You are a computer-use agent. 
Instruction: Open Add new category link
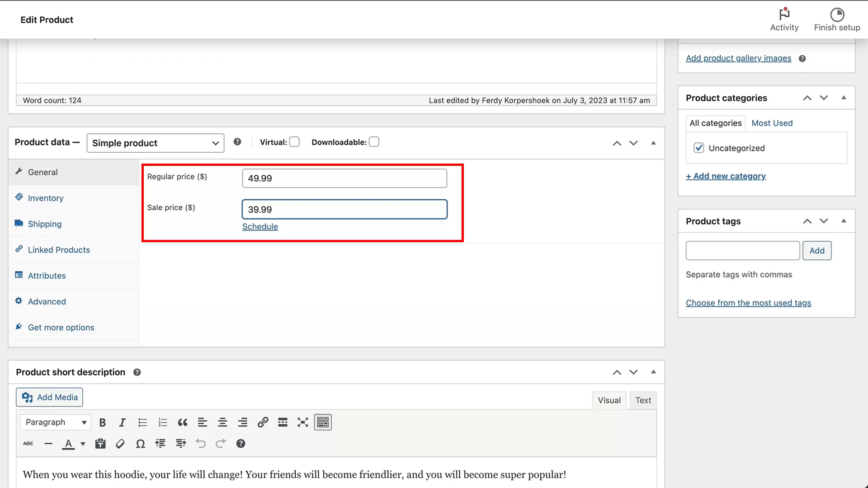(x=726, y=176)
